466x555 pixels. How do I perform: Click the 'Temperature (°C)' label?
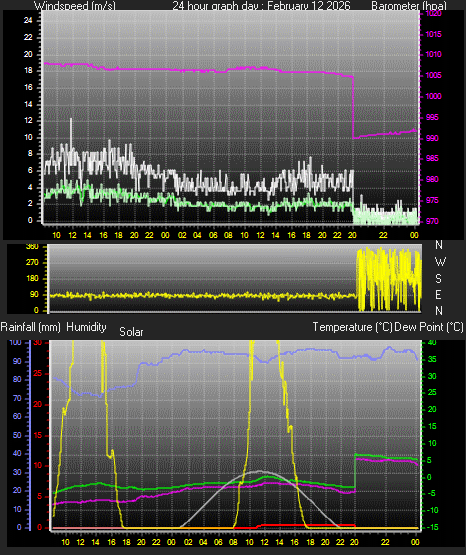tap(352, 327)
